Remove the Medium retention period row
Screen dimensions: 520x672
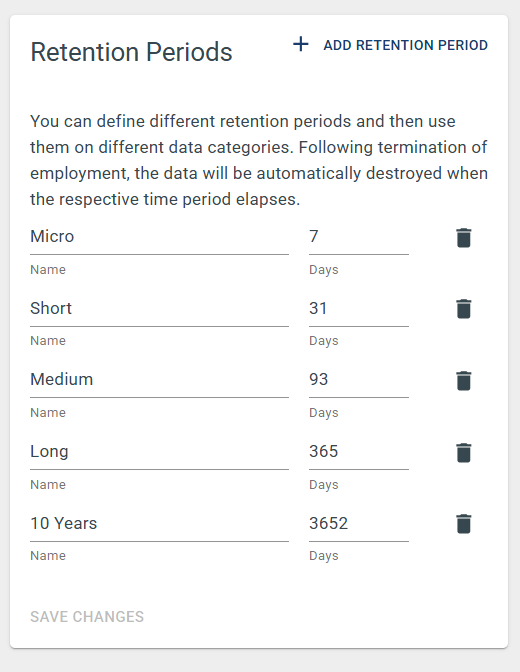(463, 381)
